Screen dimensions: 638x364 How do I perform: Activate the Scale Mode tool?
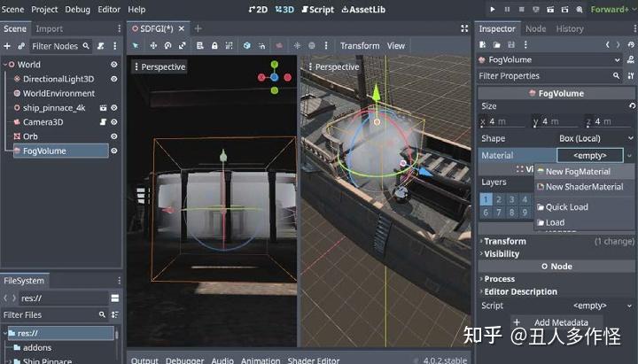point(183,46)
